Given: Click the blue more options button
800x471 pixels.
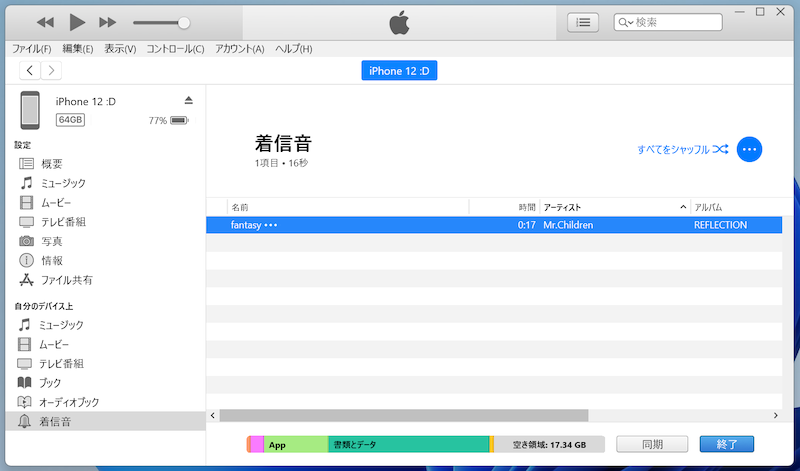Looking at the screenshot, I should coord(749,149).
